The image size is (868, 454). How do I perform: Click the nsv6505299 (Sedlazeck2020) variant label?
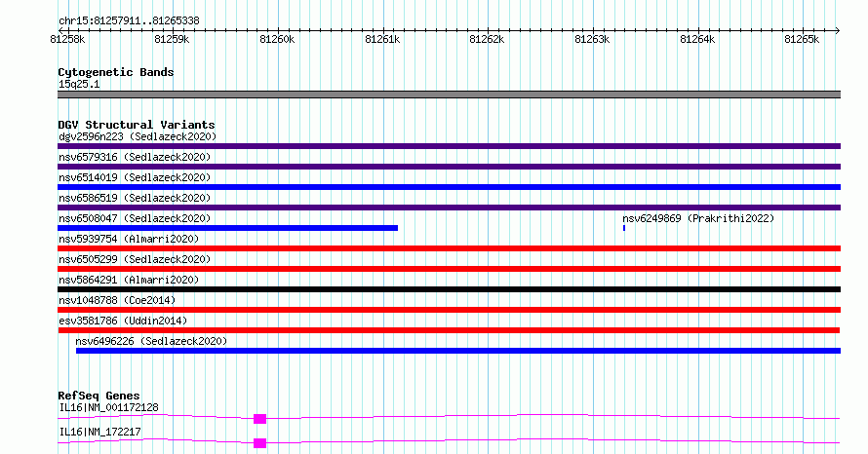click(x=135, y=259)
